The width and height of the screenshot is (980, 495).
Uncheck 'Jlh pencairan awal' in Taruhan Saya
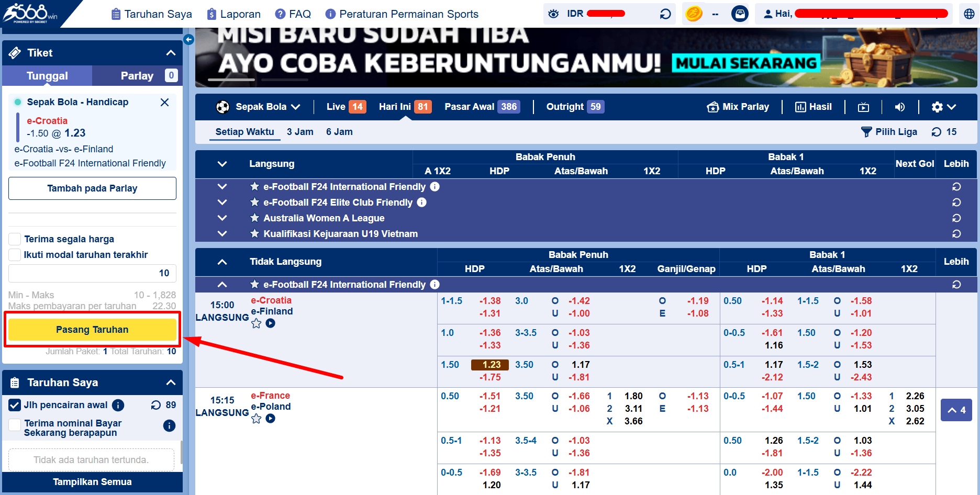(15, 404)
